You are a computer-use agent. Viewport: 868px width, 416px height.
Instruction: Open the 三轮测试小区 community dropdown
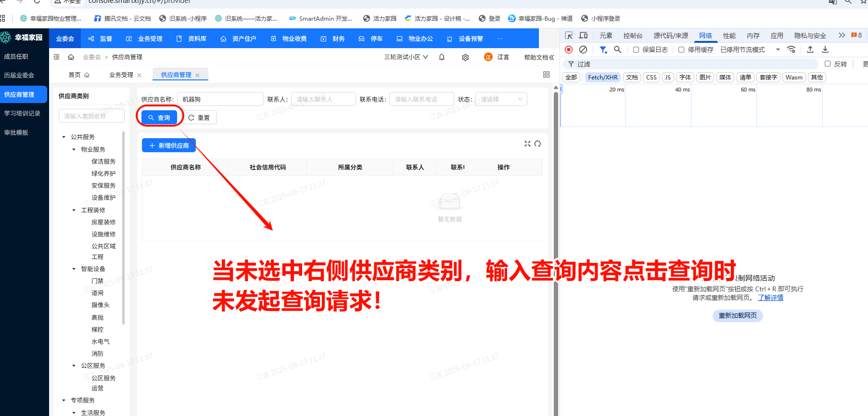coord(406,57)
